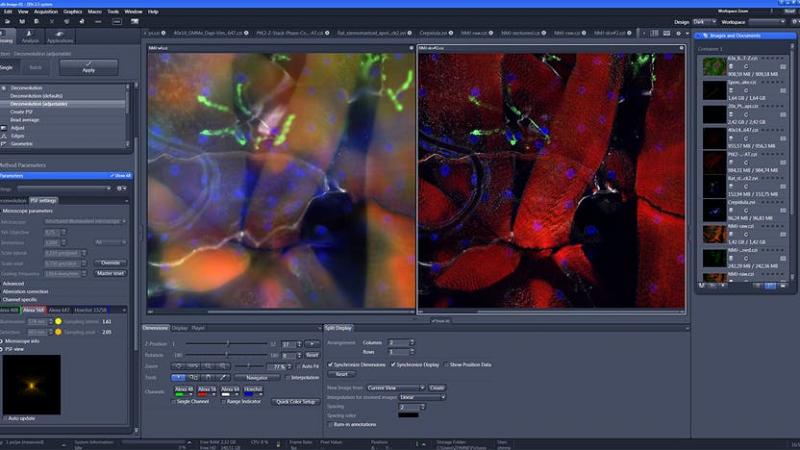Click the Quick Color Setup button

295,402
